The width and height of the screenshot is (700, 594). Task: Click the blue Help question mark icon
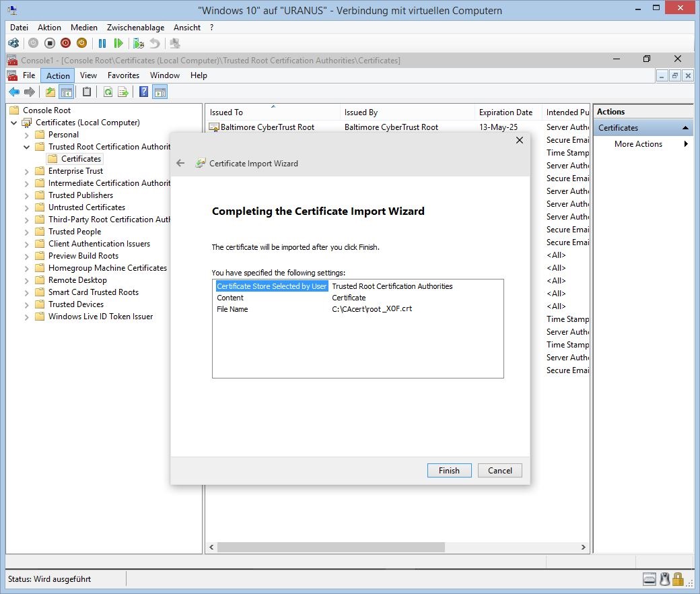tap(143, 92)
